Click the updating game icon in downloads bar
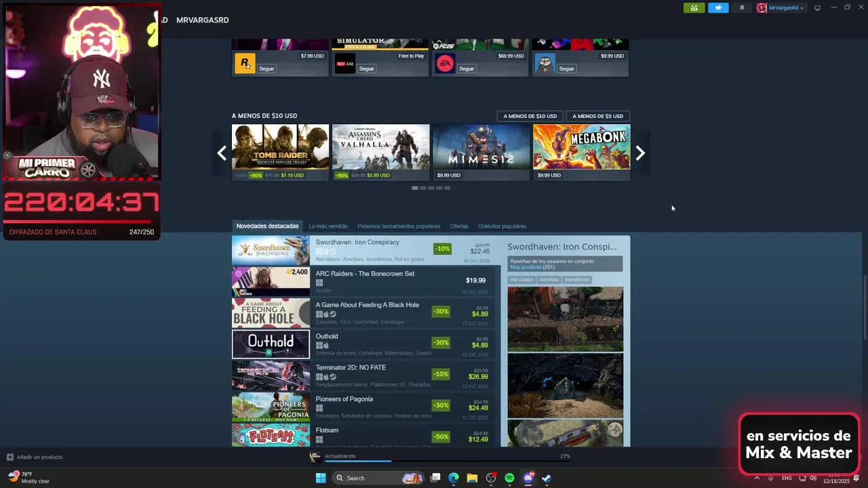 pyautogui.click(x=315, y=457)
